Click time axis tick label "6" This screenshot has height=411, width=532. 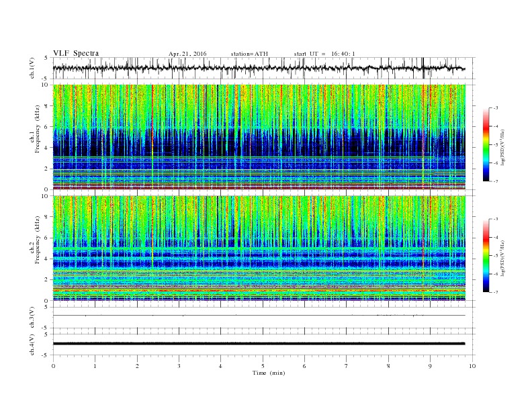click(x=304, y=366)
